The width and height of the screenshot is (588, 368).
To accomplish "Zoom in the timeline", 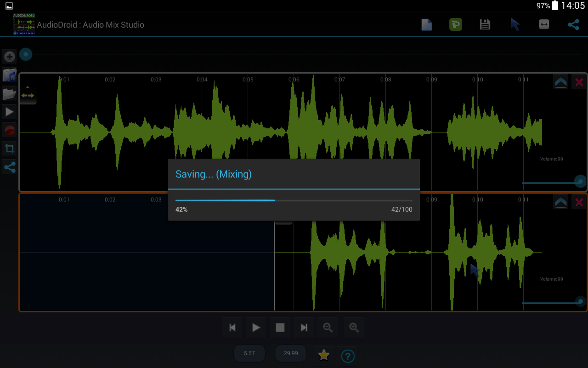I will pyautogui.click(x=354, y=328).
